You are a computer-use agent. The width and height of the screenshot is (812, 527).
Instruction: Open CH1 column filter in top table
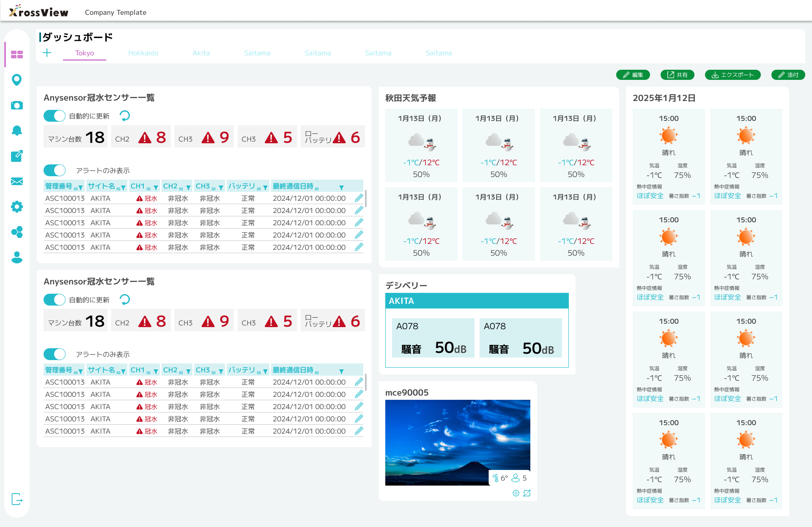tap(156, 187)
